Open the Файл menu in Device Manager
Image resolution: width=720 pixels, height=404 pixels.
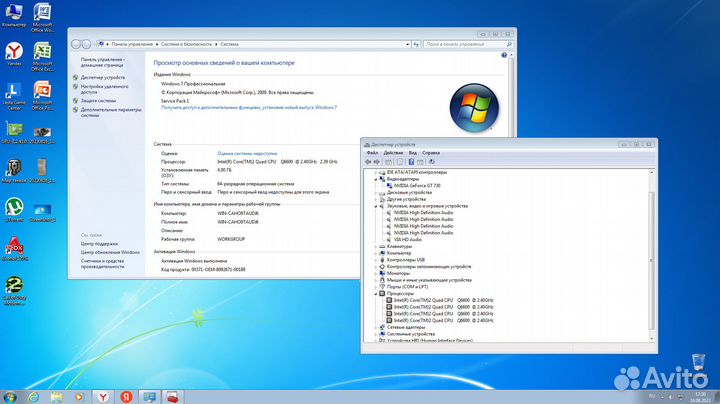click(x=372, y=152)
